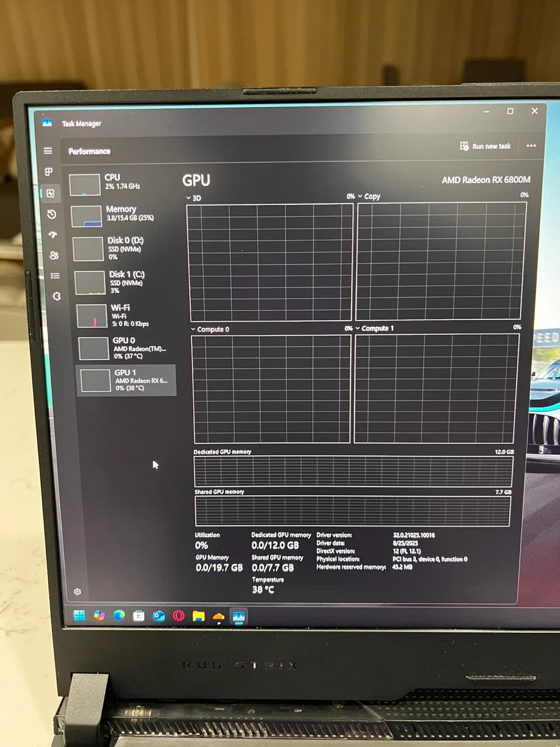Select the GPU 1 AMD Radeon RX entry
560x747 pixels.
coord(126,379)
